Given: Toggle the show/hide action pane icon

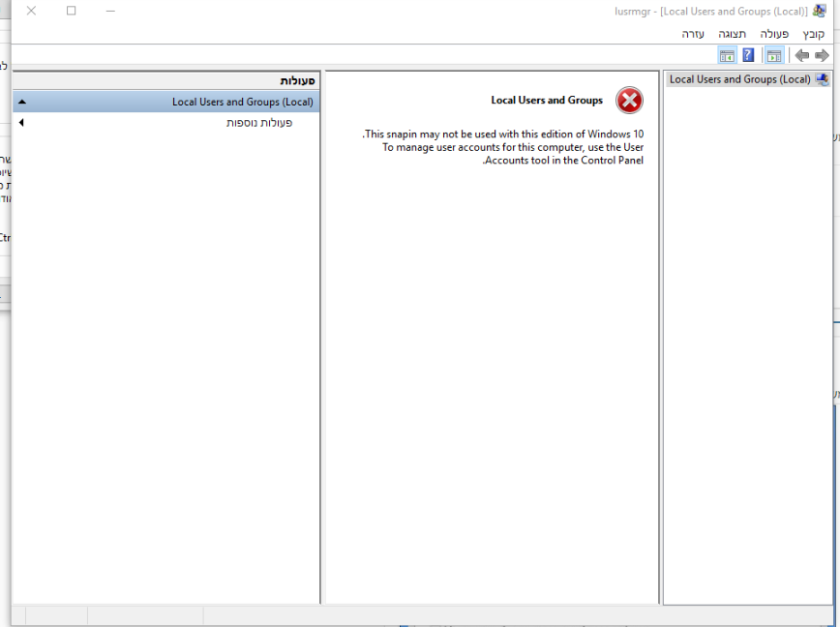Looking at the screenshot, I should (x=727, y=55).
